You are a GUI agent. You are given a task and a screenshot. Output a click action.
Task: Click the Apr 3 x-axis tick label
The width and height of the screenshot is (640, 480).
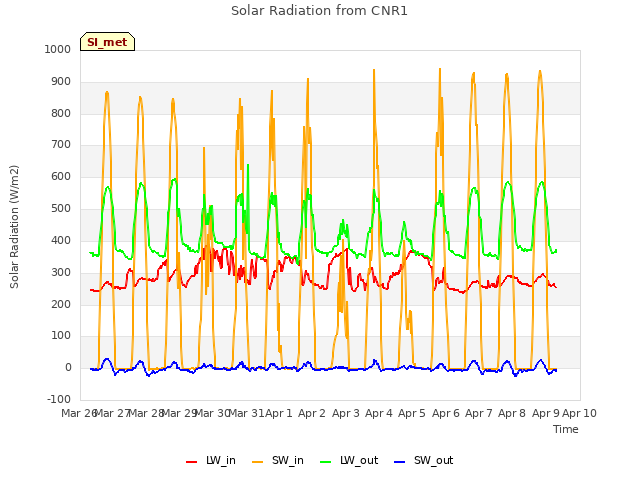(346, 413)
